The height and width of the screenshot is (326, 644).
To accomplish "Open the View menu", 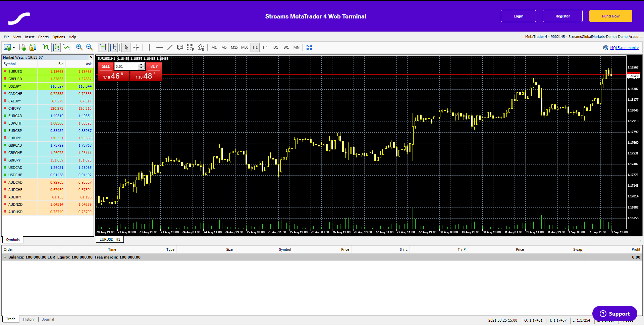I will point(17,37).
